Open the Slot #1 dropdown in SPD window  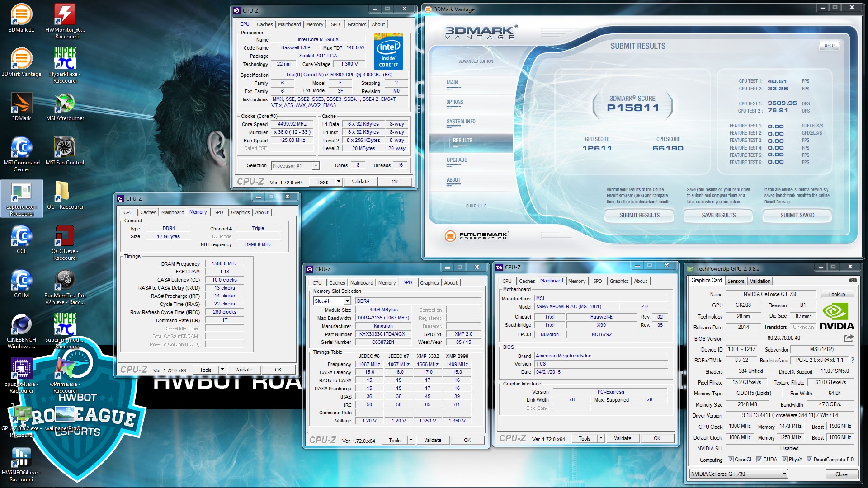[332, 301]
